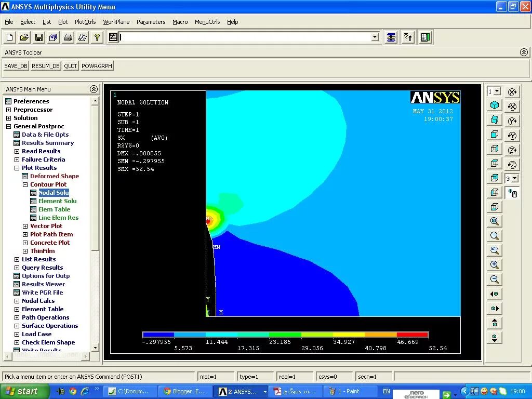Click the red contour legend segment
Screen dimensions: 532x399
click(412, 335)
